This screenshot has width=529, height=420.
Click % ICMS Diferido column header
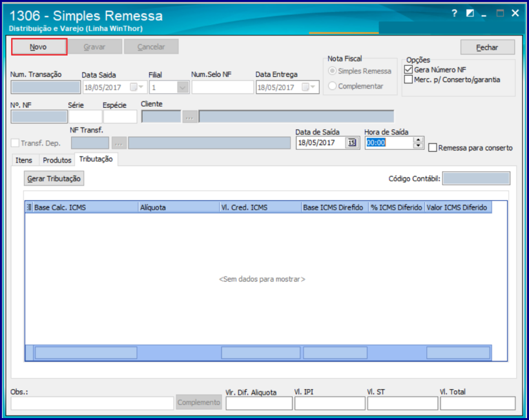397,207
